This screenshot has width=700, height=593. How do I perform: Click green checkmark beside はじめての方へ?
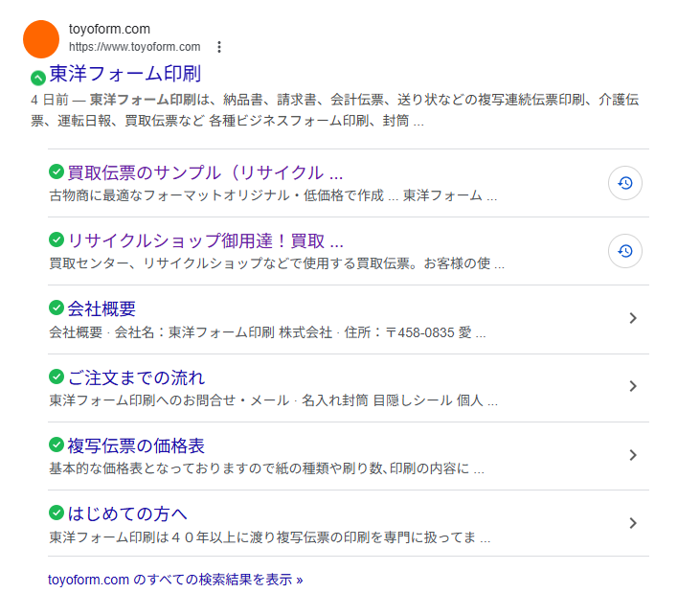point(56,513)
